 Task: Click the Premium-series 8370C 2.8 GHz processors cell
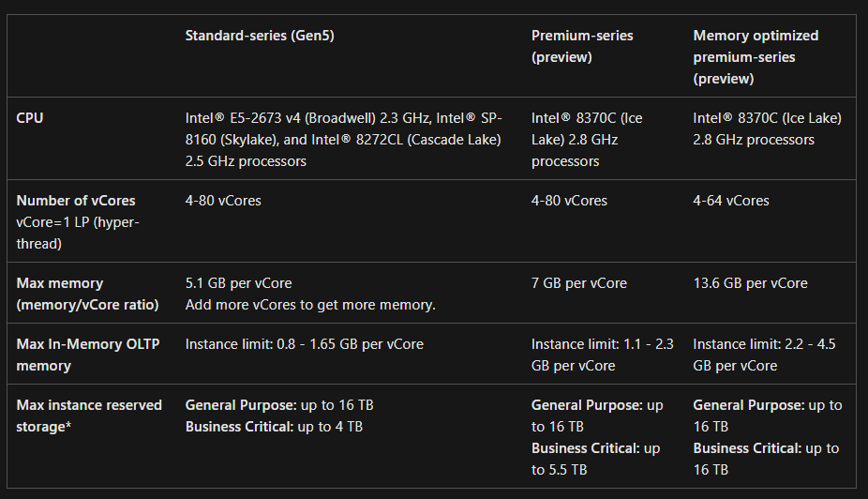pyautogui.click(x=587, y=140)
